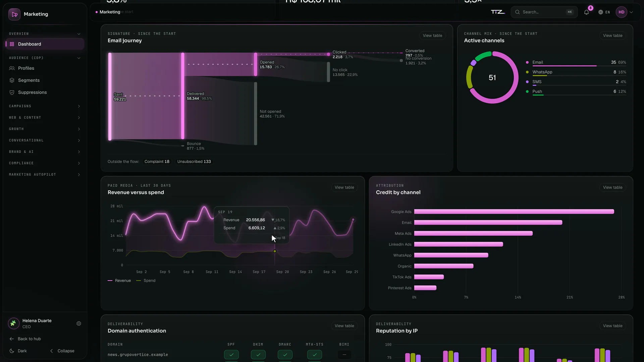
Task: Click the Google Ads attribution bar
Action: click(514, 212)
